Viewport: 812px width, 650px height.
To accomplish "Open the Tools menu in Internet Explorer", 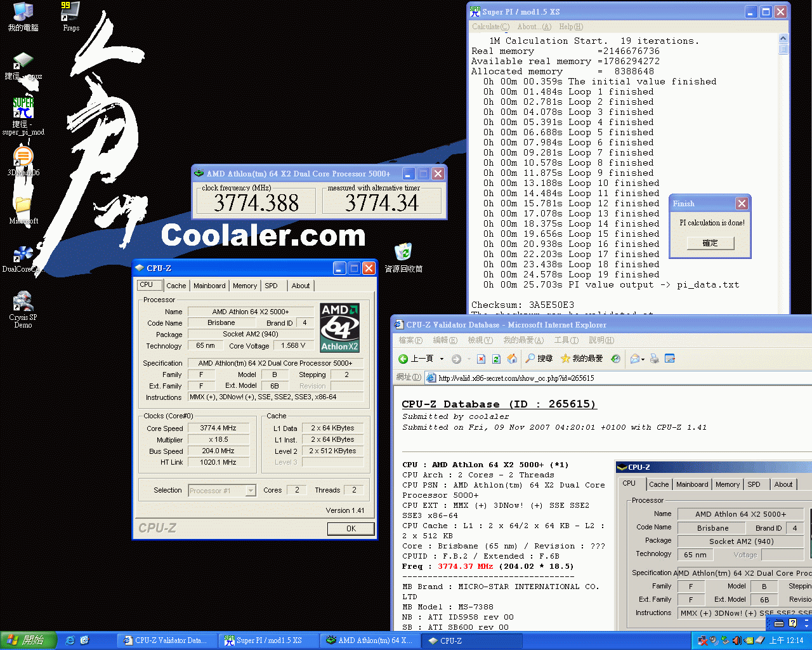I will (566, 340).
